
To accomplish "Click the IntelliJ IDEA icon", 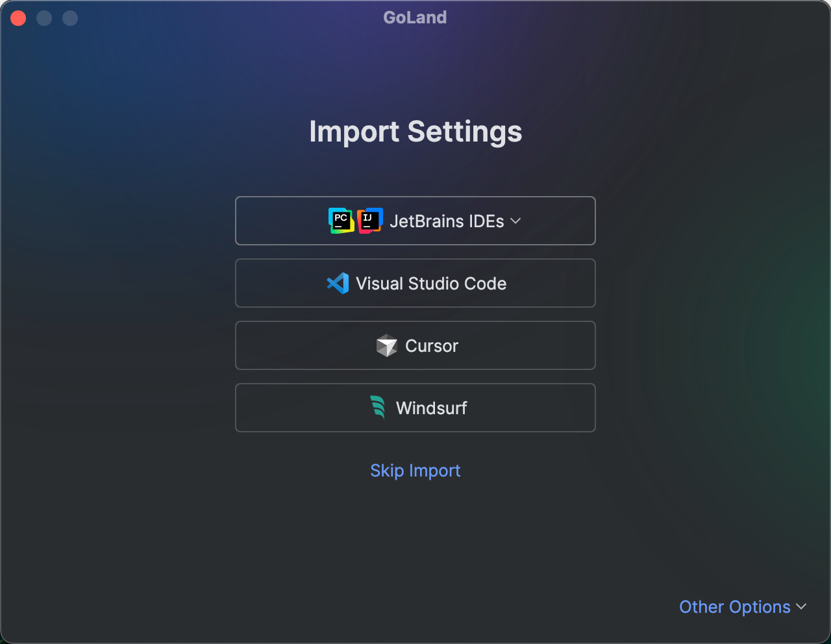I will click(x=369, y=221).
